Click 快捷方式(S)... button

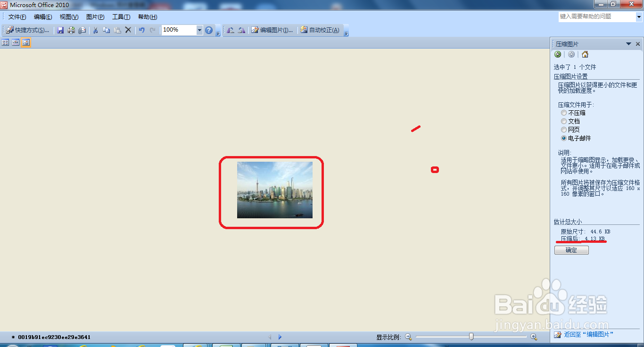coord(28,30)
